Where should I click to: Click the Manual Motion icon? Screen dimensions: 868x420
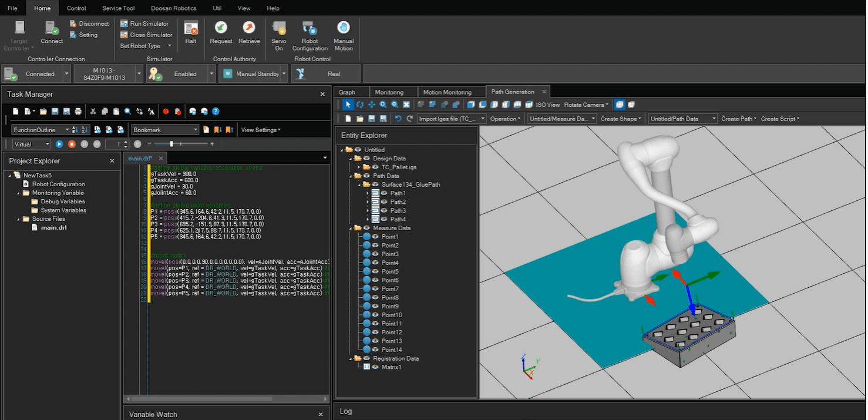tap(344, 28)
